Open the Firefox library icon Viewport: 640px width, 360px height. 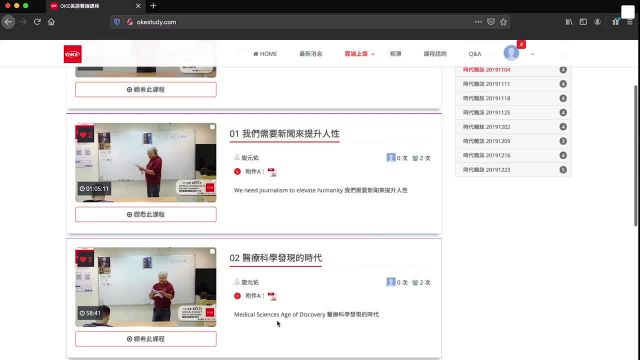point(569,22)
